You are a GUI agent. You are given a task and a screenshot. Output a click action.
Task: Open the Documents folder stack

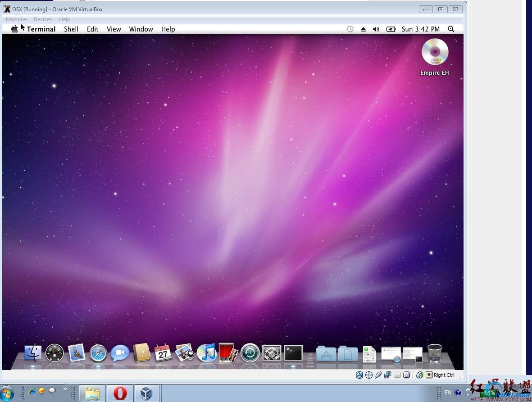pos(348,353)
